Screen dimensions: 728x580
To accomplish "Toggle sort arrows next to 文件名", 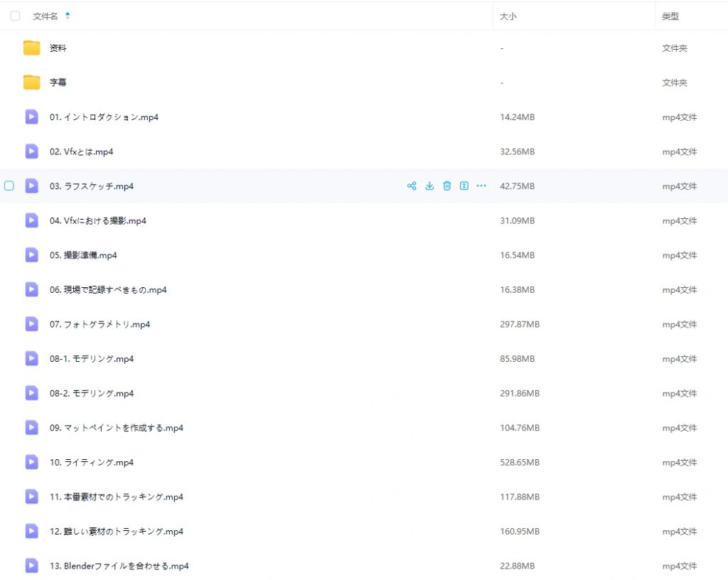I will [68, 16].
